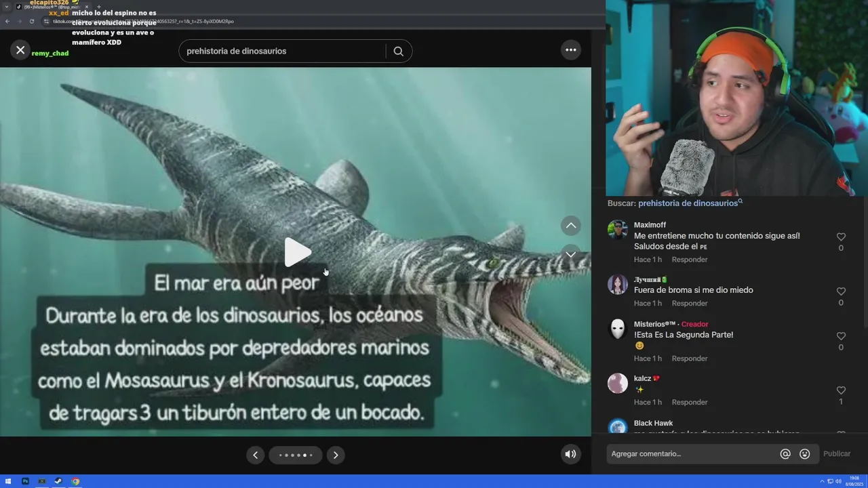Mute the video with speaker icon
Image resolution: width=868 pixels, height=488 pixels.
coord(571,454)
